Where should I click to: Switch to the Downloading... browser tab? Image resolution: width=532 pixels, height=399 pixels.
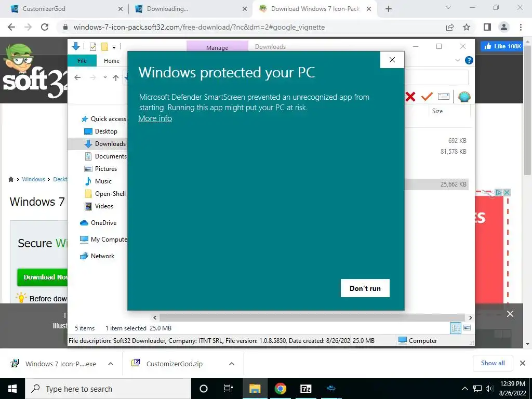pos(190,9)
